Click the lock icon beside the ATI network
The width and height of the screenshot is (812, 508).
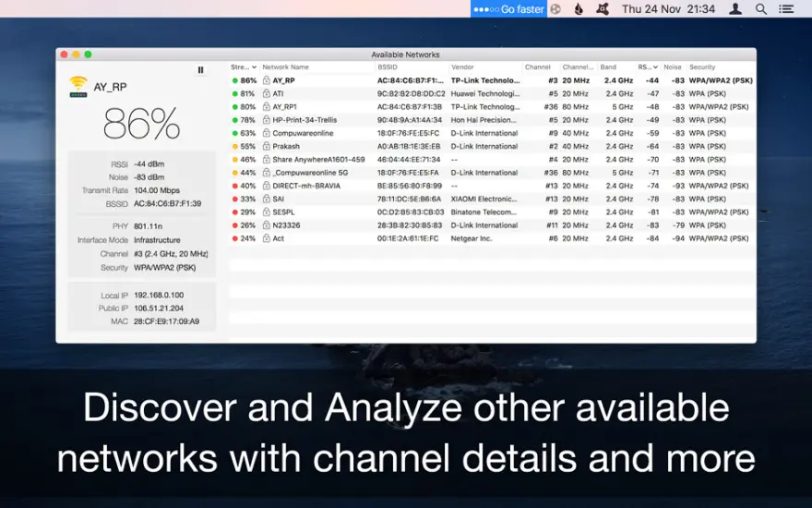tap(266, 93)
